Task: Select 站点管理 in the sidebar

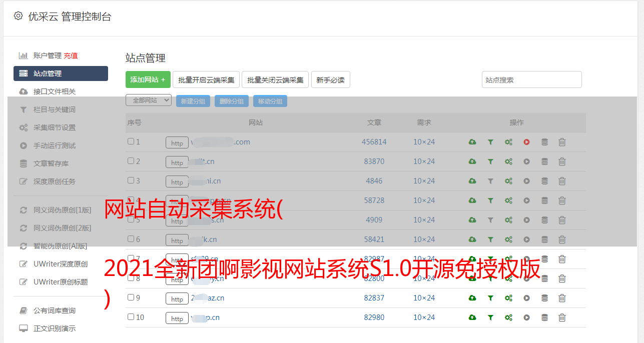Action: [61, 73]
